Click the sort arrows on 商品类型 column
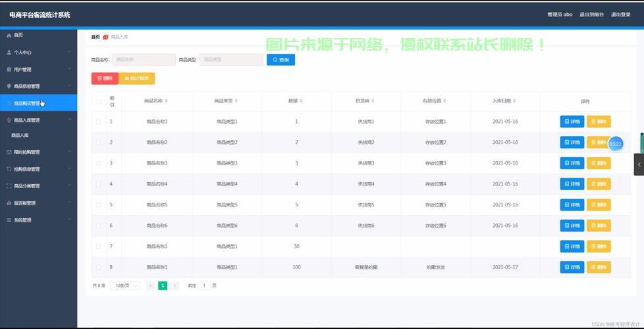 (x=236, y=101)
